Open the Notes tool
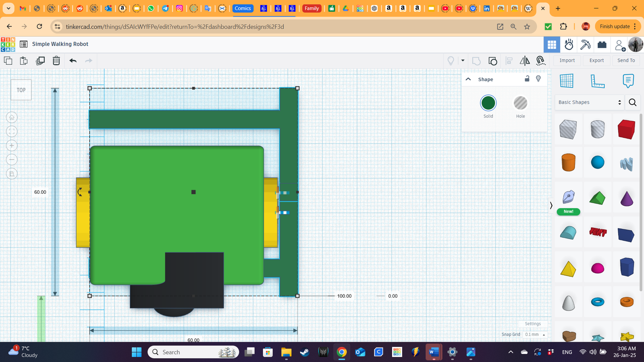 pos(628,81)
